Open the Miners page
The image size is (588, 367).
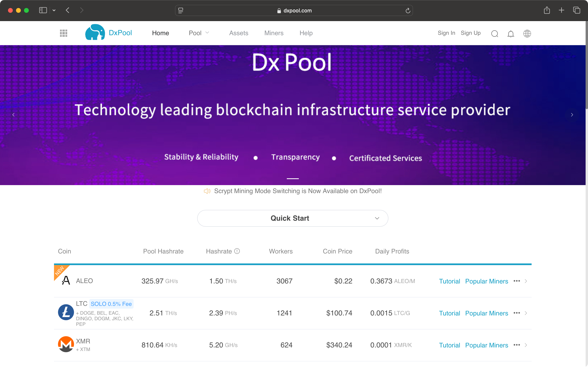(274, 33)
